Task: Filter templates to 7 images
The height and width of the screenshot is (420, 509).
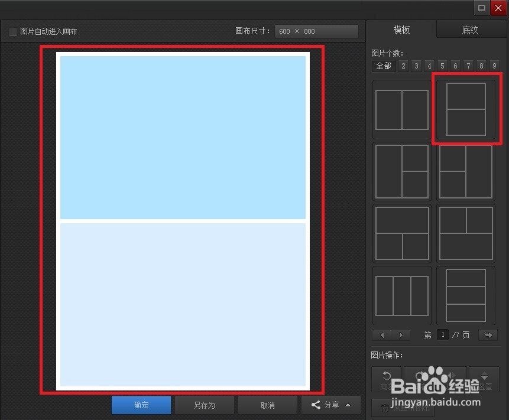Action: [468, 66]
